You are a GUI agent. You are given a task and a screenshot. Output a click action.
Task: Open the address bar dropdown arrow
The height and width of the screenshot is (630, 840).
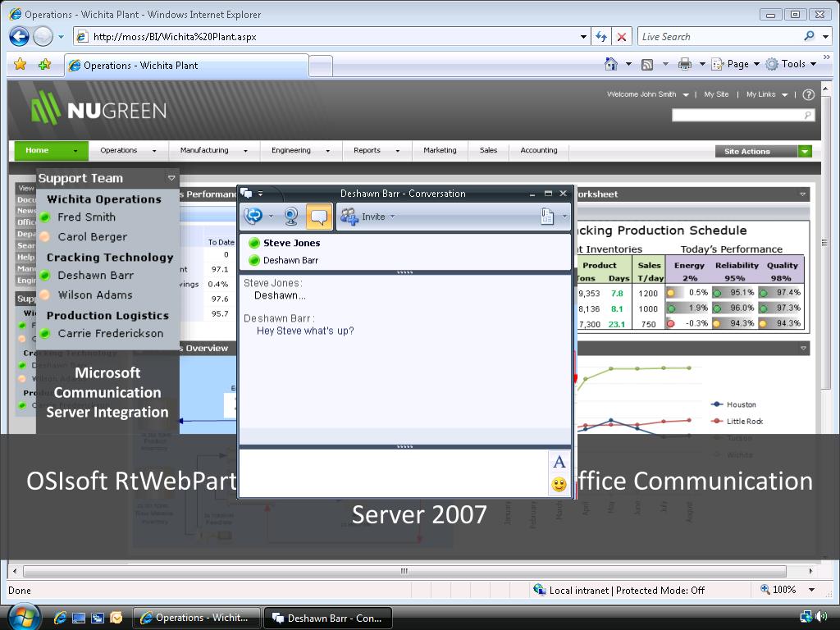point(583,36)
